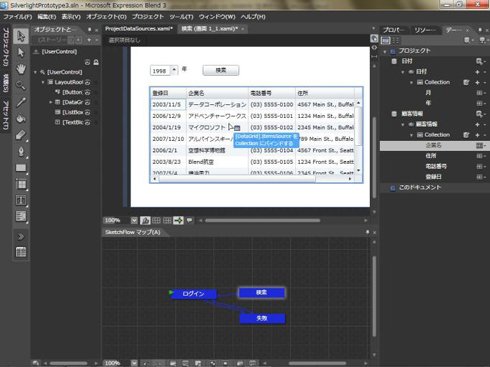Click the 1998 year input field
Viewport: 490px width, 367px height.
160,71
